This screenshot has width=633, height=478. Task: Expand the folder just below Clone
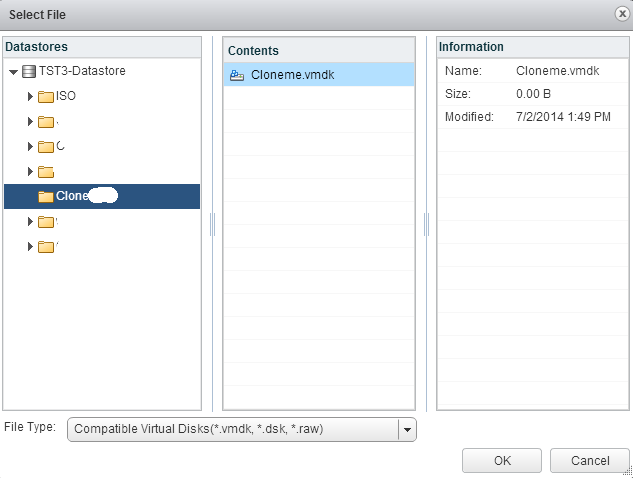point(30,221)
